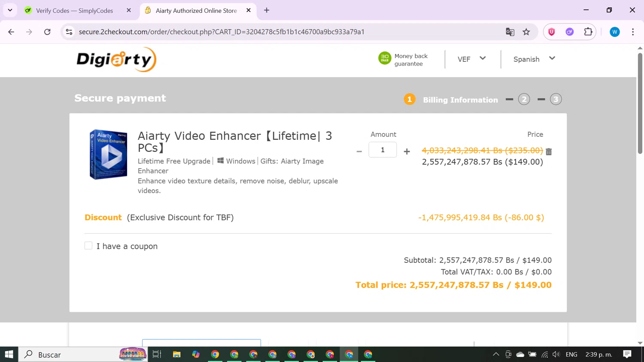Open the Copilot taskbar icon
The image size is (644, 362).
[196, 354]
